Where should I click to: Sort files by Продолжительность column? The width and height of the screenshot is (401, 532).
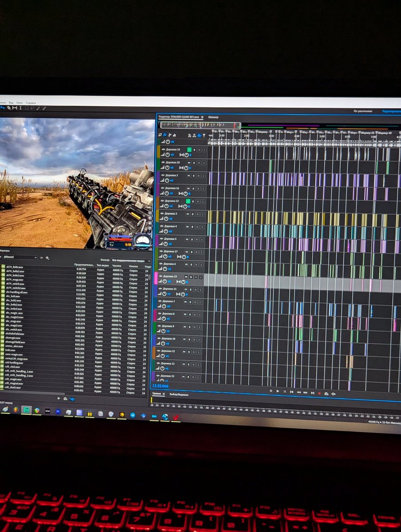(84, 265)
